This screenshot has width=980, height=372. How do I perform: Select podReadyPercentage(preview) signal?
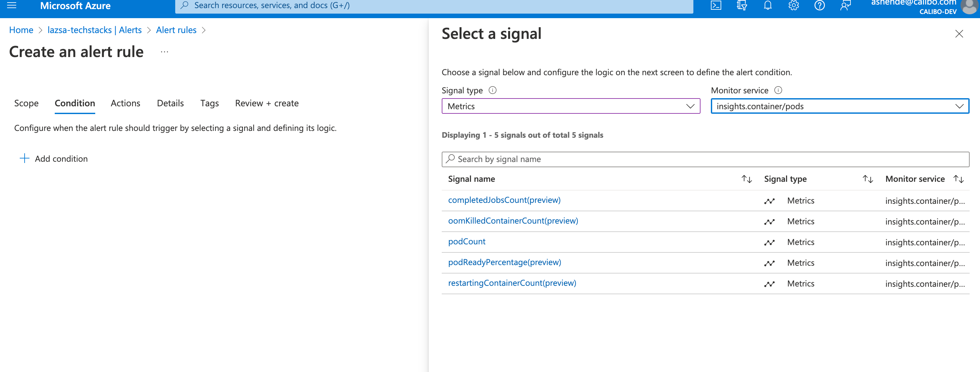coord(505,262)
